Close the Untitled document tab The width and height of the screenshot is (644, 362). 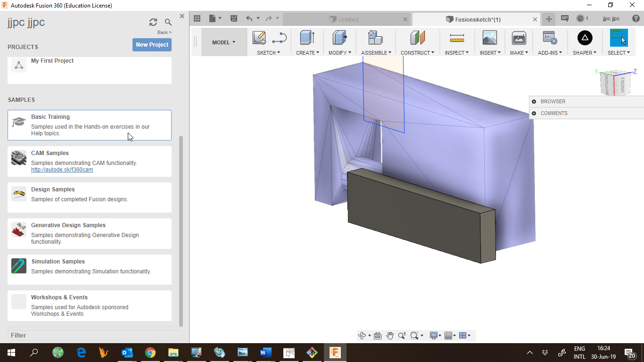405,19
